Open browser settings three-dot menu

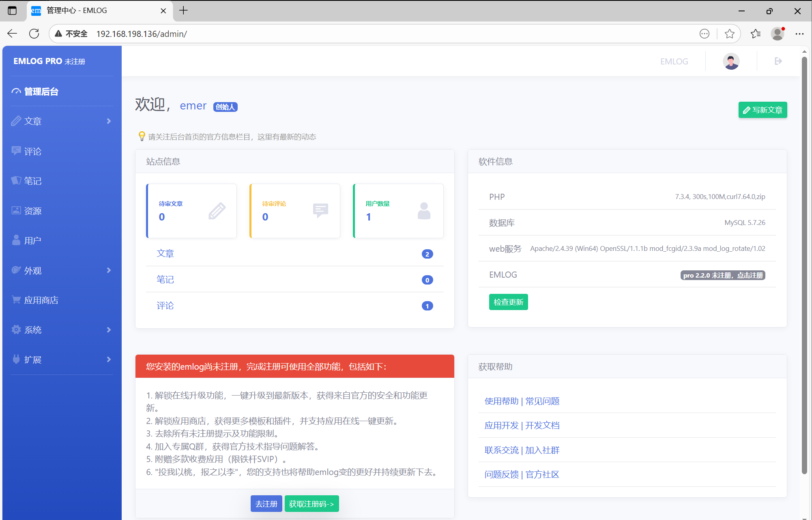(x=799, y=34)
